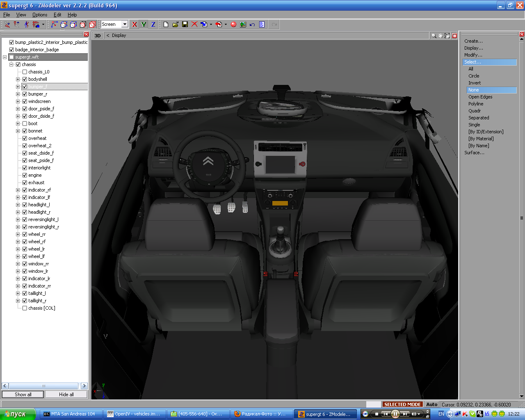
Task: Click the Undo arrow icon
Action: coord(252,25)
